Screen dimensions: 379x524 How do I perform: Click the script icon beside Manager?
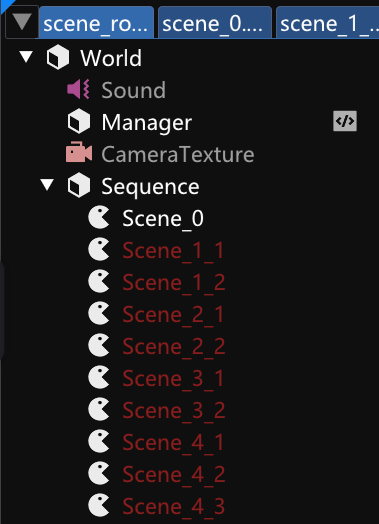(345, 121)
